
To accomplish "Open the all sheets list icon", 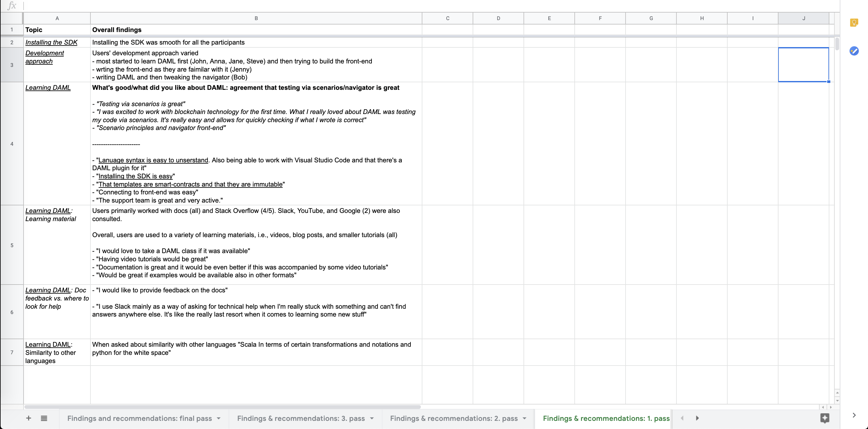I will click(x=44, y=418).
